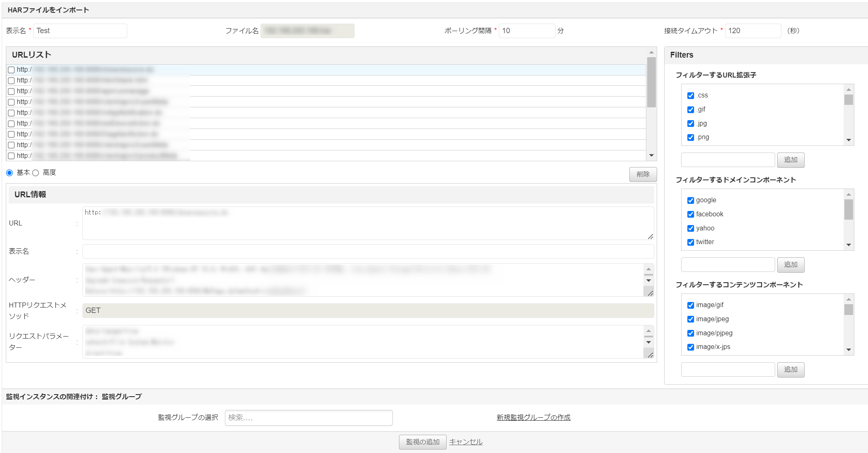Open the 監視グループの選択 search dropdown
Viewport: 868px width, 453px height.
point(309,417)
